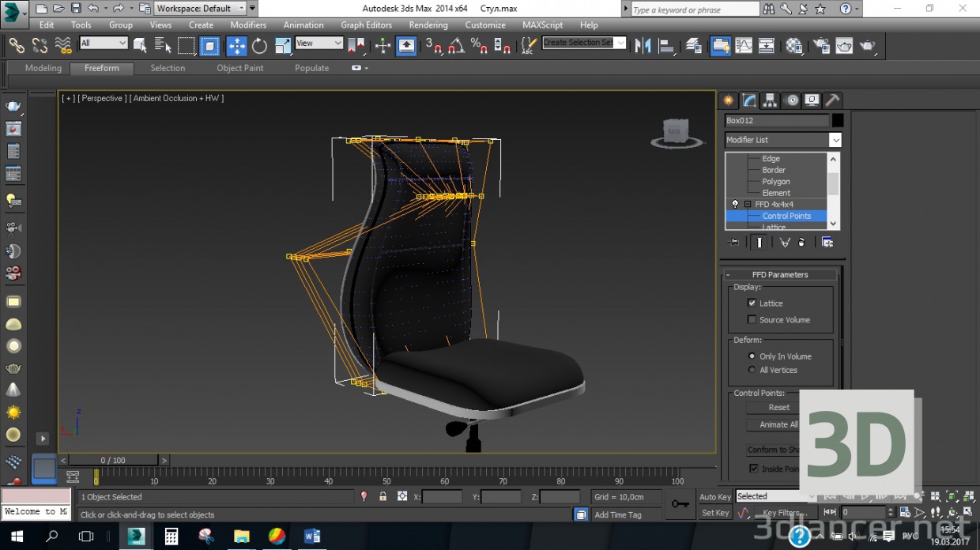The height and width of the screenshot is (550, 980).
Task: Toggle Angle Snap in main toolbar
Action: 456,46
